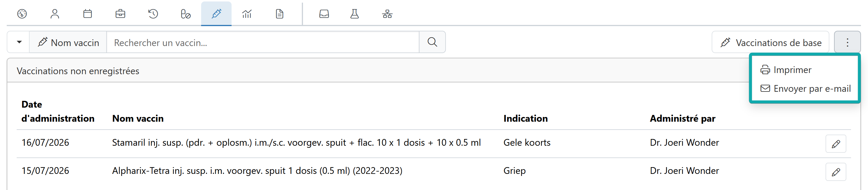Viewport: 868px width, 190px height.
Task: Select the vaccination syringe tab
Action: tap(216, 14)
